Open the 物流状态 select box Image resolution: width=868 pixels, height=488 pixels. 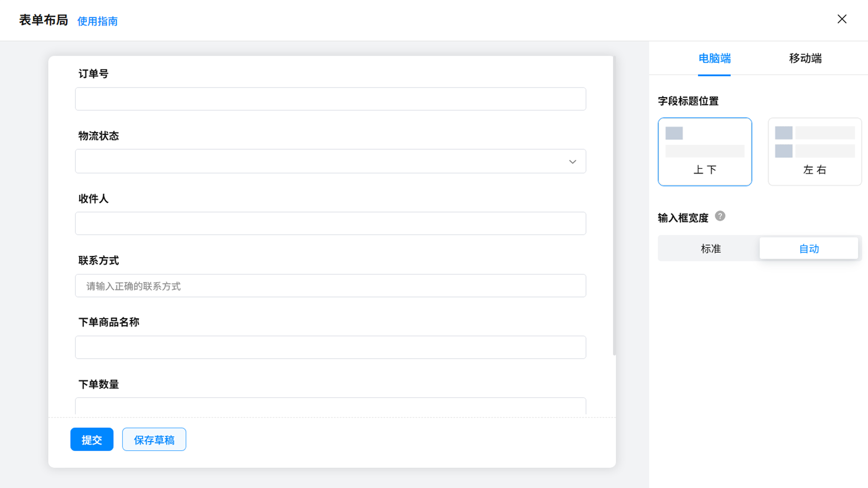[330, 161]
